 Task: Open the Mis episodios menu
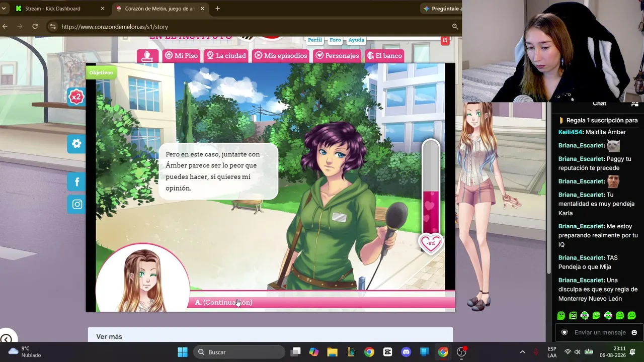coord(280,56)
